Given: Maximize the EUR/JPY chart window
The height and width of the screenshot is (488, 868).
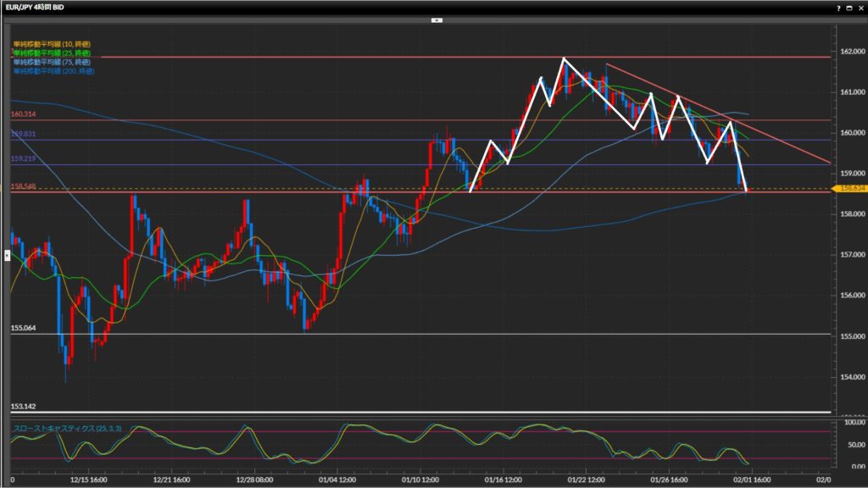Looking at the screenshot, I should click(x=848, y=7).
